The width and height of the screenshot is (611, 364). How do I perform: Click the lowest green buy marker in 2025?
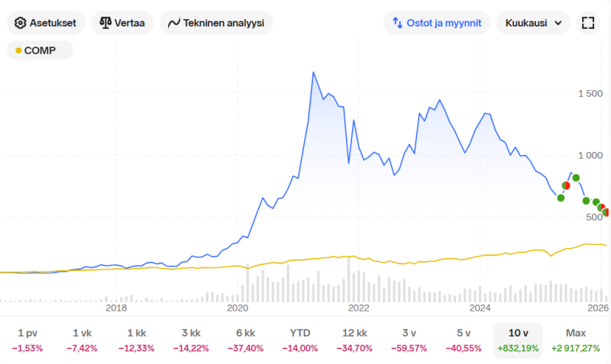561,198
